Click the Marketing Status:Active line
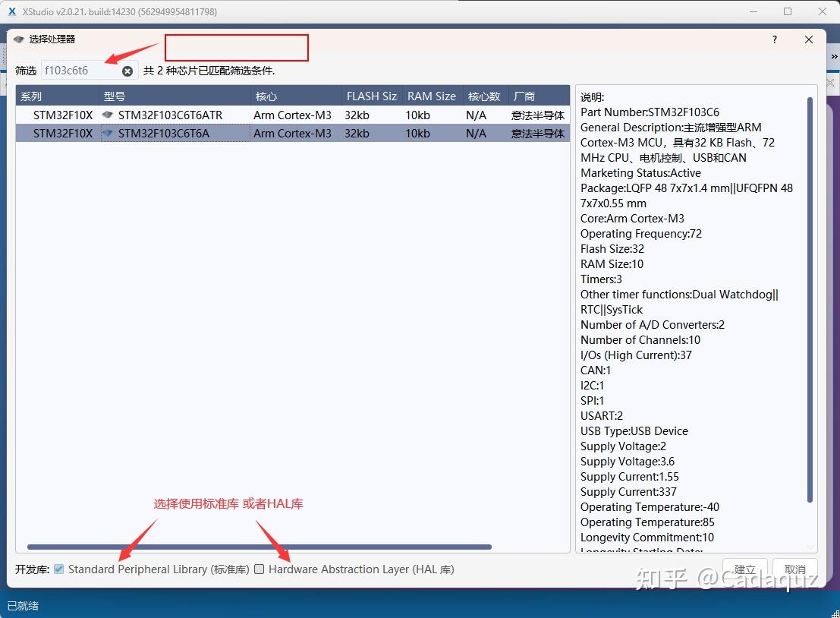Viewport: 840px width, 618px height. (640, 173)
